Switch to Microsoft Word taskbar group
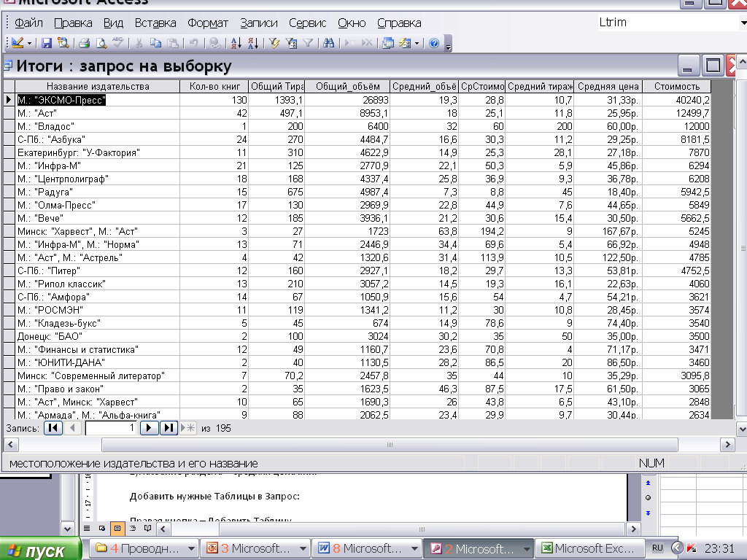The width and height of the screenshot is (747, 560). click(x=367, y=548)
